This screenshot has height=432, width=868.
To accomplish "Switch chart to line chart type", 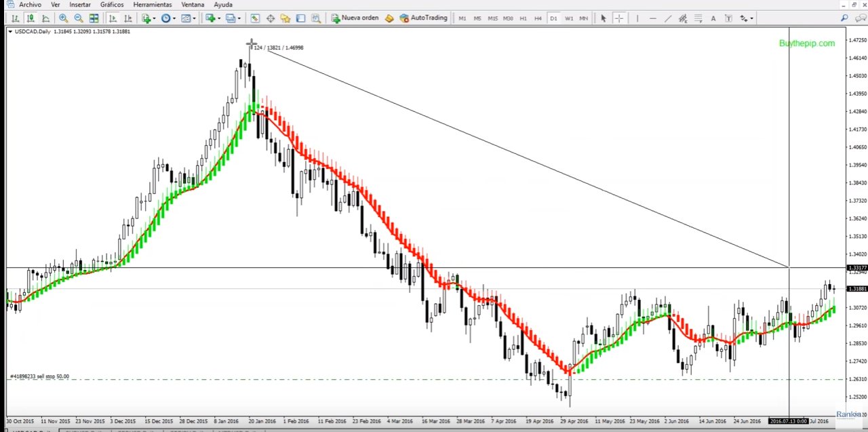I will click(45, 18).
